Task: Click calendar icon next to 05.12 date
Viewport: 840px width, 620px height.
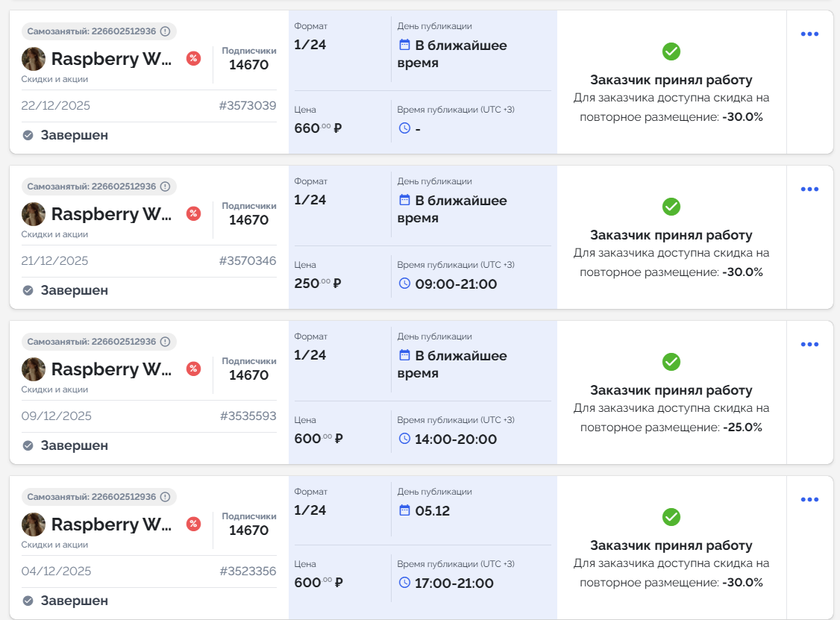Action: pos(404,510)
